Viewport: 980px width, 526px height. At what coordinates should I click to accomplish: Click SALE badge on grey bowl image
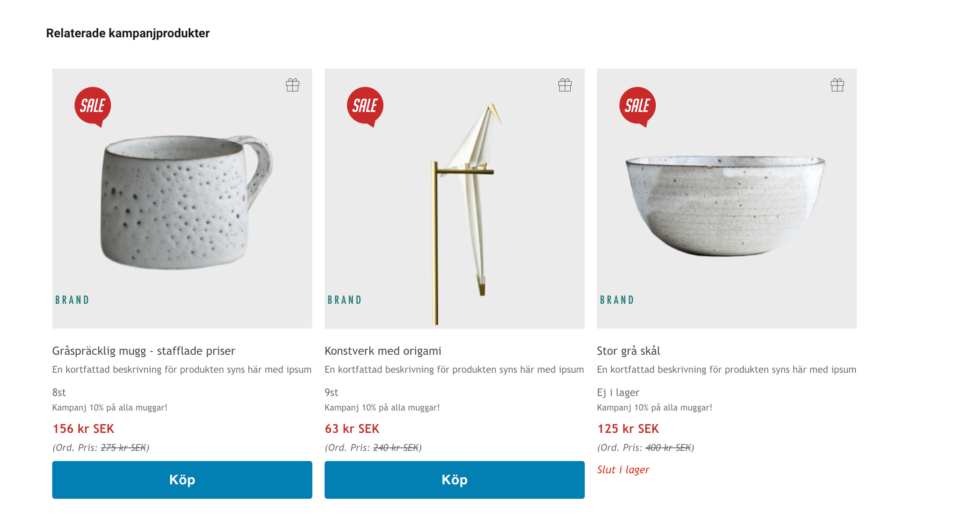click(x=637, y=107)
